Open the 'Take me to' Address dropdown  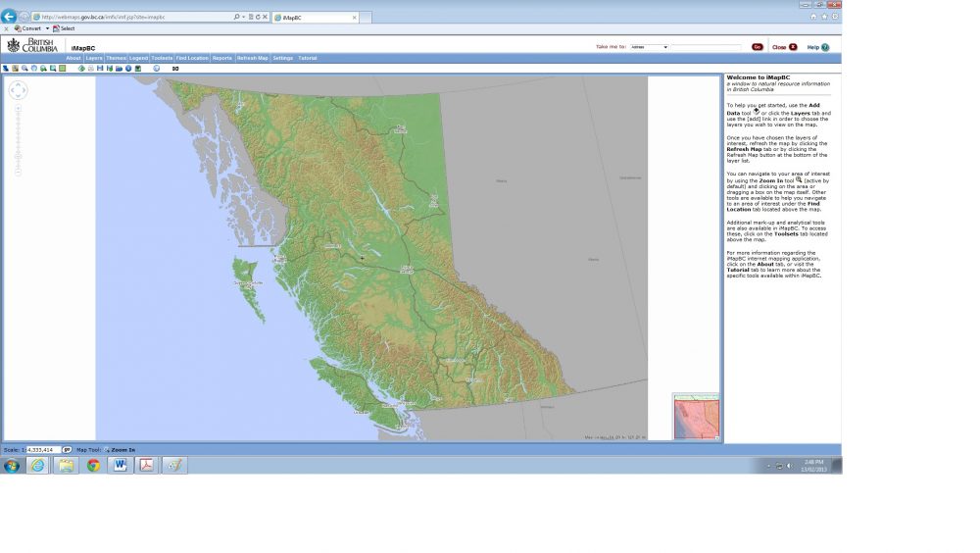click(x=649, y=47)
